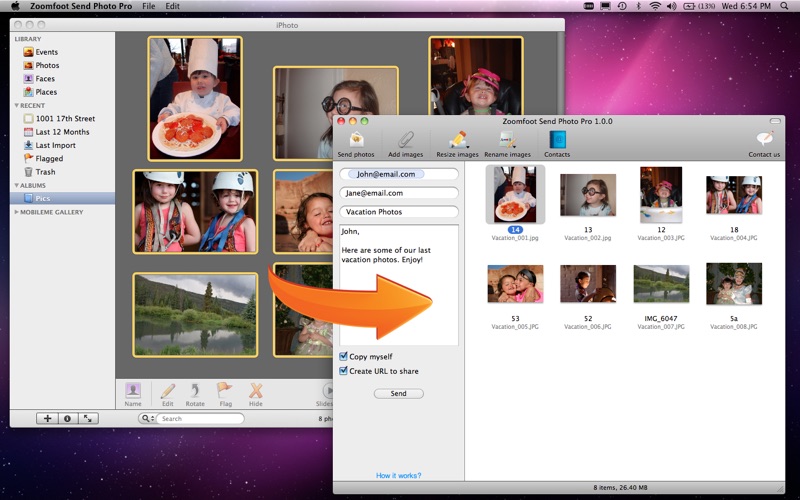The width and height of the screenshot is (800, 500).
Task: Click the message body text area
Action: [399, 285]
